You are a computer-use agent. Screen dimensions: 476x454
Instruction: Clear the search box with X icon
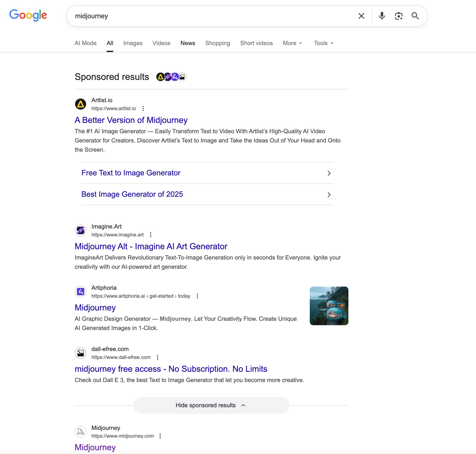point(361,16)
